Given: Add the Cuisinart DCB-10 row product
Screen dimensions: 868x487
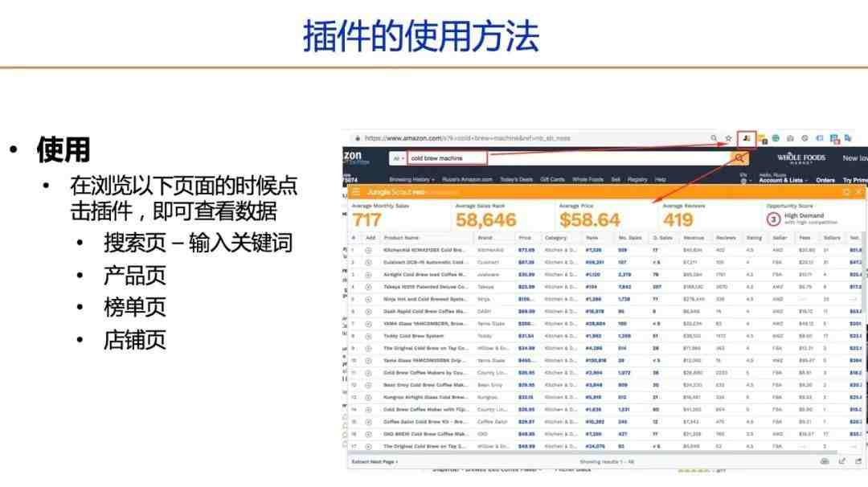Looking at the screenshot, I should (x=369, y=262).
